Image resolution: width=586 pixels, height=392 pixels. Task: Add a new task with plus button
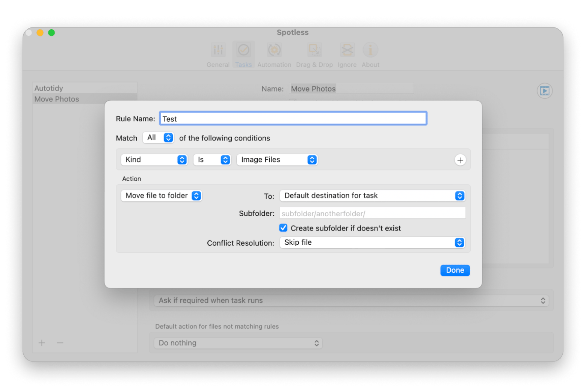[x=42, y=343]
